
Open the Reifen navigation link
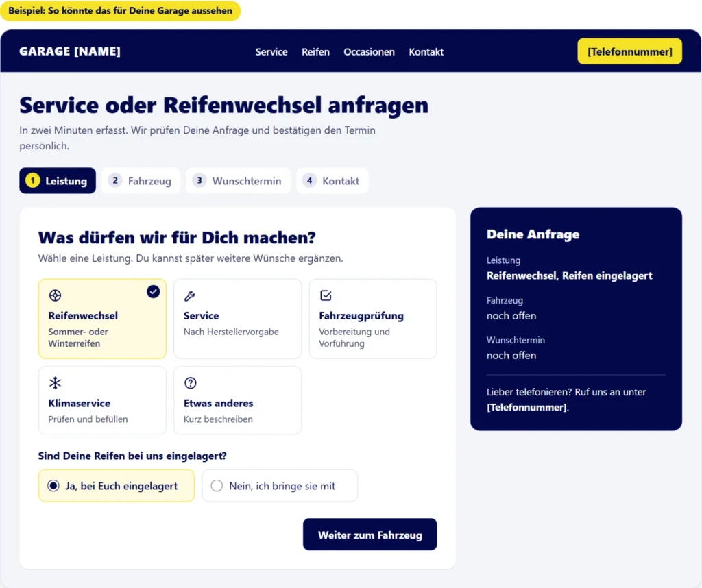coord(315,52)
